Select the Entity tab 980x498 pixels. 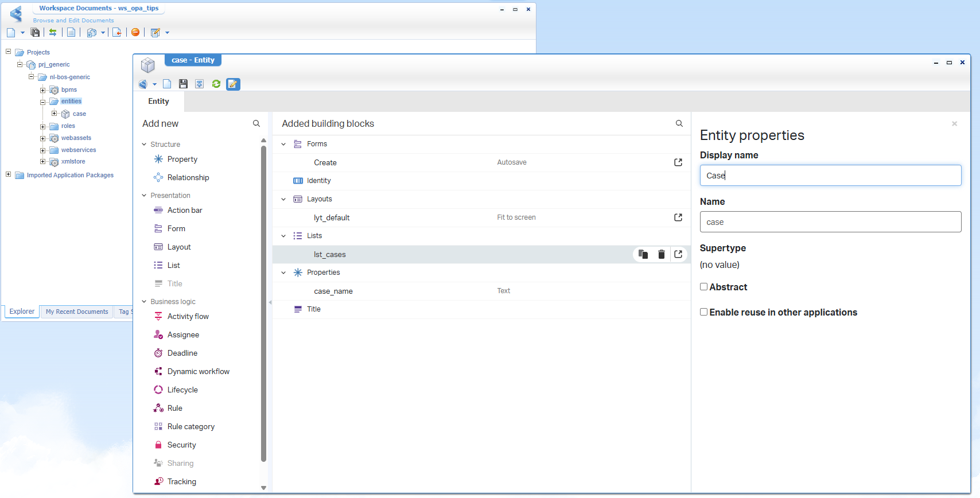point(159,102)
